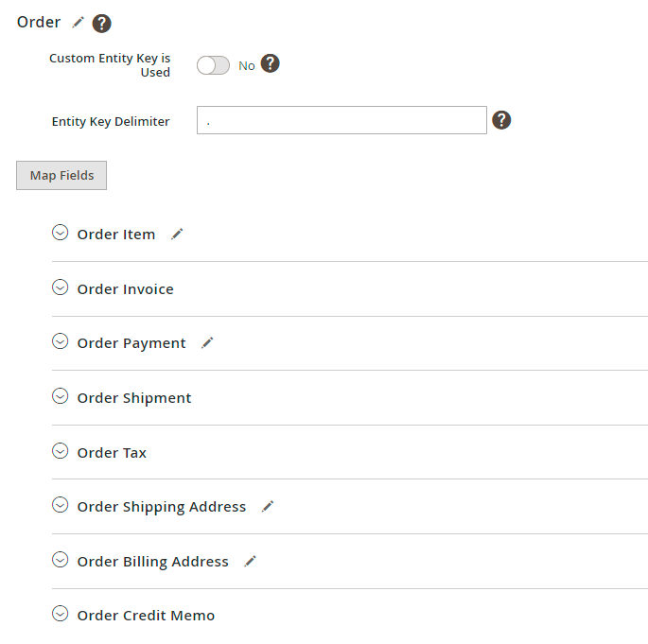The image size is (648, 644).
Task: Click edit pencil for Order Billing Address
Action: point(250,561)
